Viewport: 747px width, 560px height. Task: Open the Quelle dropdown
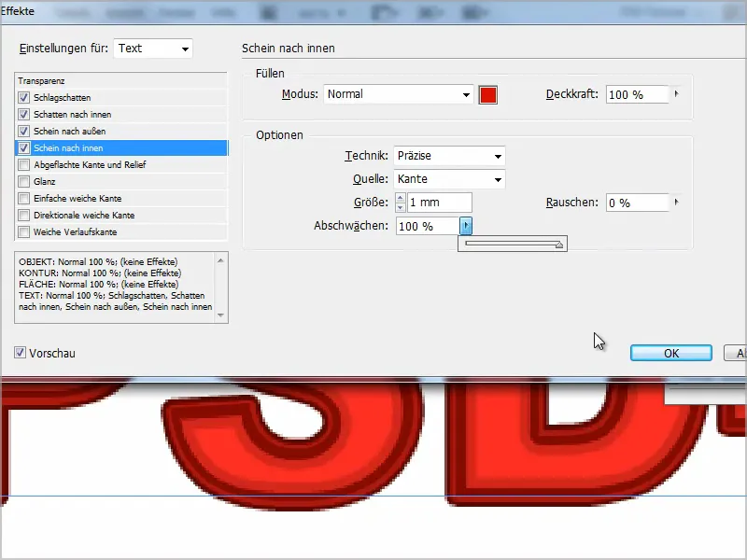pos(449,179)
